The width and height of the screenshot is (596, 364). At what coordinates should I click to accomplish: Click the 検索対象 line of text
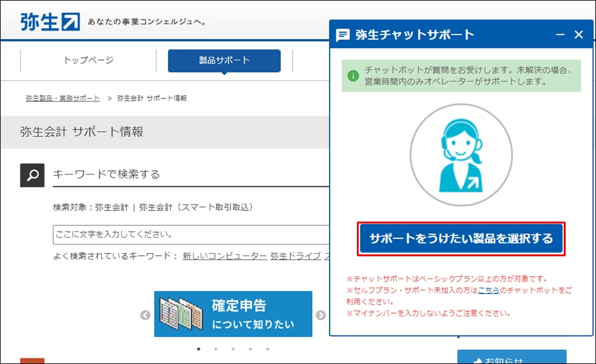pos(153,207)
